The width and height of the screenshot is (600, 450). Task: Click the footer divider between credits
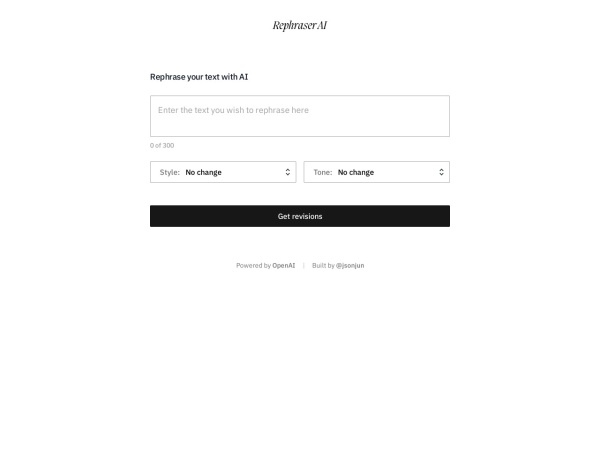[x=304, y=266]
